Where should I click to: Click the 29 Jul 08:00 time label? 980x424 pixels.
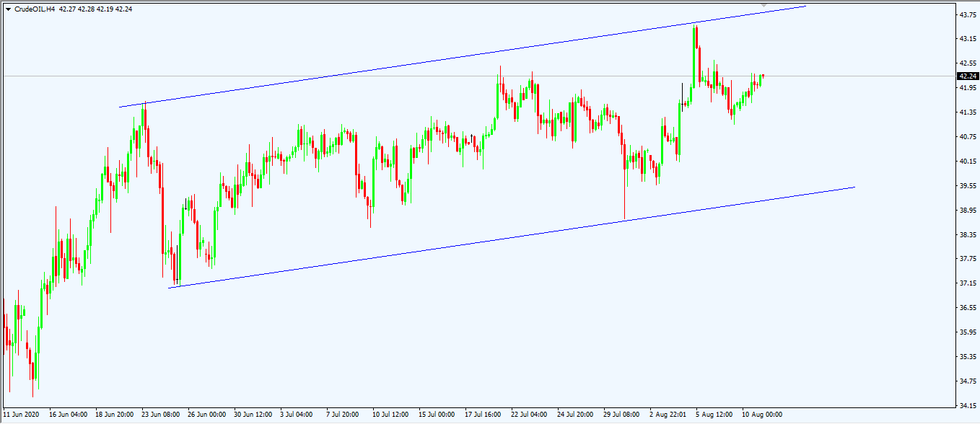coord(623,415)
